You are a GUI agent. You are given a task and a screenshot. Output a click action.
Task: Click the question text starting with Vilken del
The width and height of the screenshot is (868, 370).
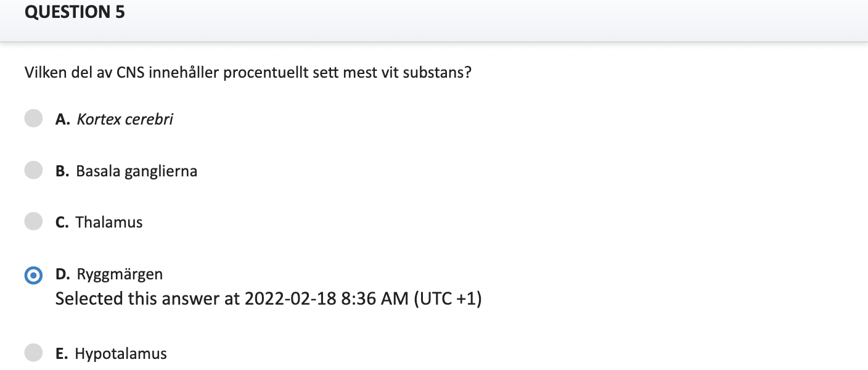(248, 73)
